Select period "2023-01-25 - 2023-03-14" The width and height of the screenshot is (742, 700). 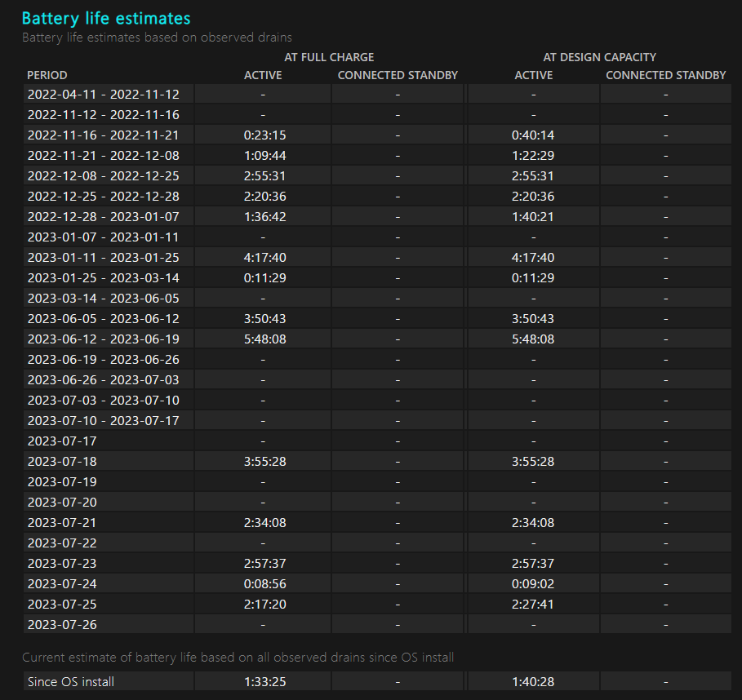tap(103, 277)
